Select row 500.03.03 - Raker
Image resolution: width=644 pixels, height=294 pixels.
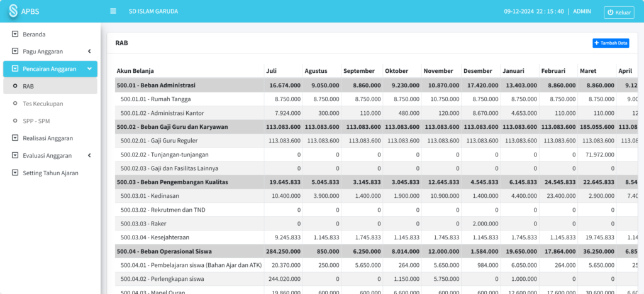pyautogui.click(x=377, y=224)
